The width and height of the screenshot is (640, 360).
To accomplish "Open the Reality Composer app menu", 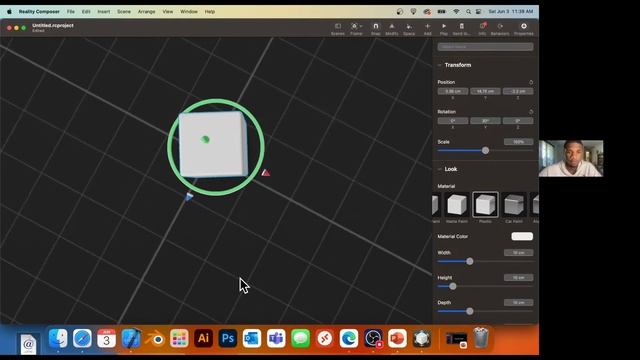I will [x=39, y=11].
